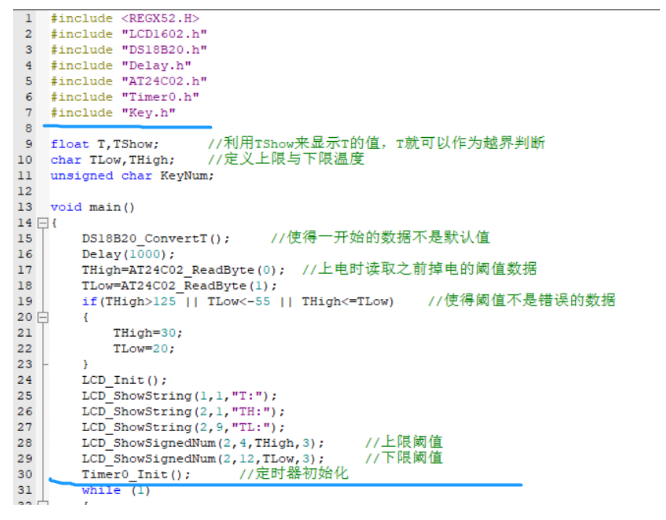Click the if(THigh>125 condition line

238,301
